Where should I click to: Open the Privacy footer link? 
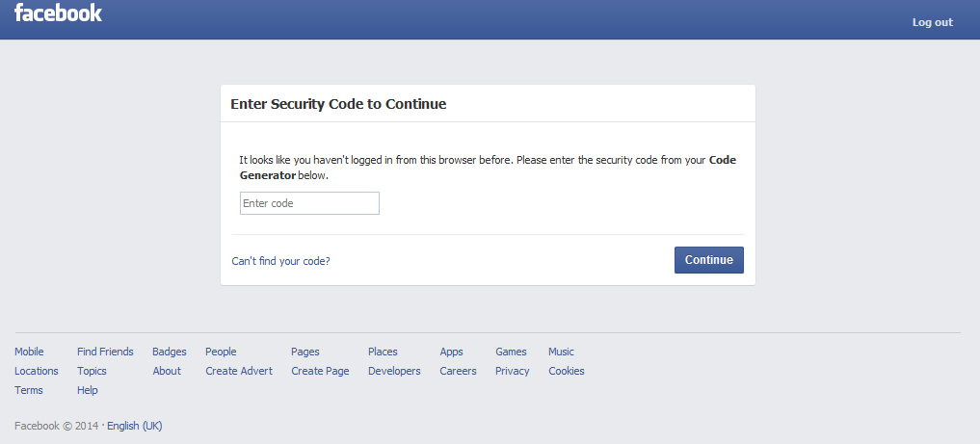(x=512, y=371)
